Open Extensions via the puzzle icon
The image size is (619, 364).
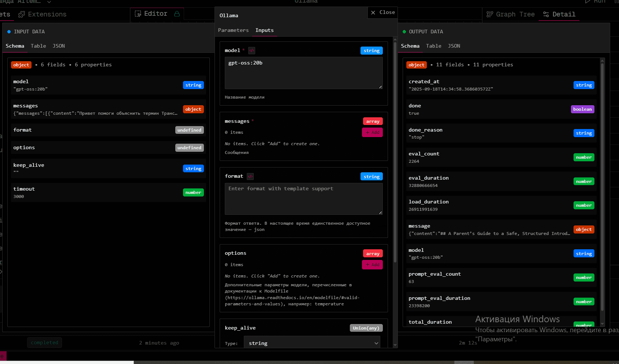(x=22, y=14)
